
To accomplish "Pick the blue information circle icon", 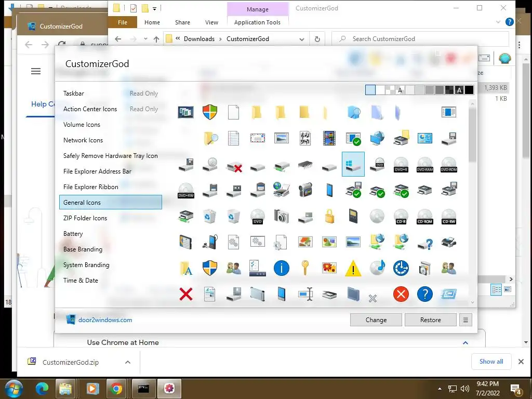I will [x=281, y=268].
